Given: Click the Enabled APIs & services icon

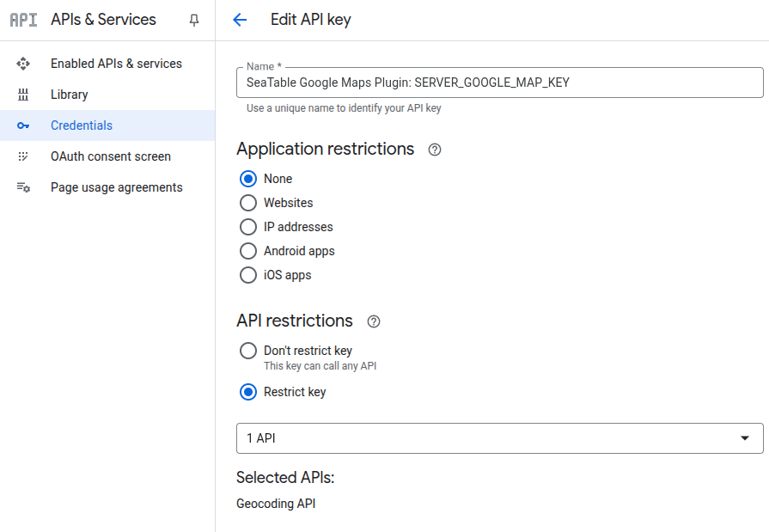Looking at the screenshot, I should tap(23, 64).
